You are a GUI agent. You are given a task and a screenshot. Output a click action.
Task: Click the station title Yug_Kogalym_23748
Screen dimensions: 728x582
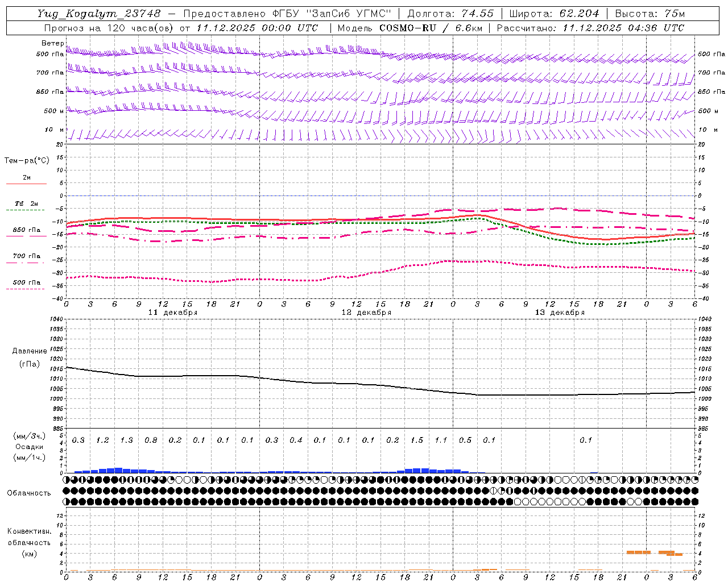[99, 14]
